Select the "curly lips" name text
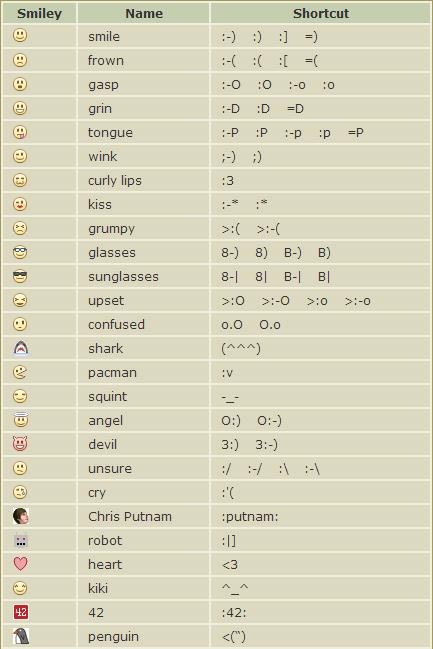 pos(115,180)
